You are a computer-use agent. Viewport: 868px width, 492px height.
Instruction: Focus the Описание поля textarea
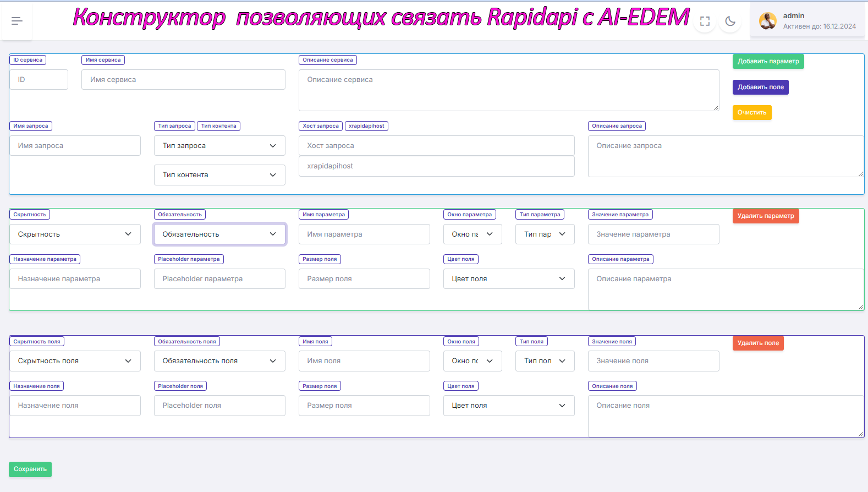726,416
